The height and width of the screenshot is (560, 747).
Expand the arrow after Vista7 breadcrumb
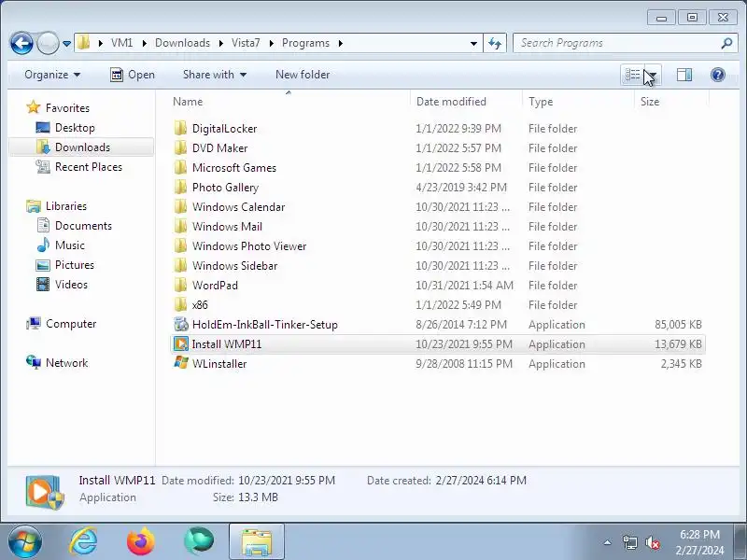271,43
